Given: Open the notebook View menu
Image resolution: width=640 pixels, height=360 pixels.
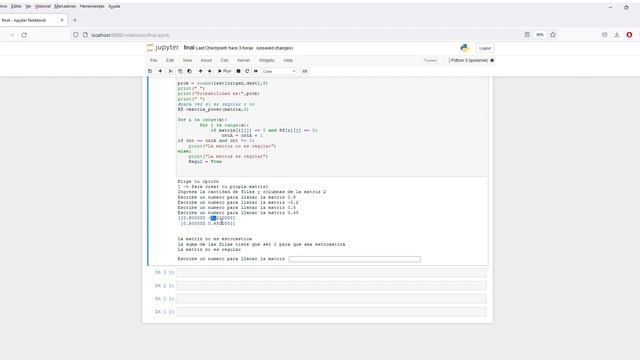Looking at the screenshot, I should tap(187, 60).
